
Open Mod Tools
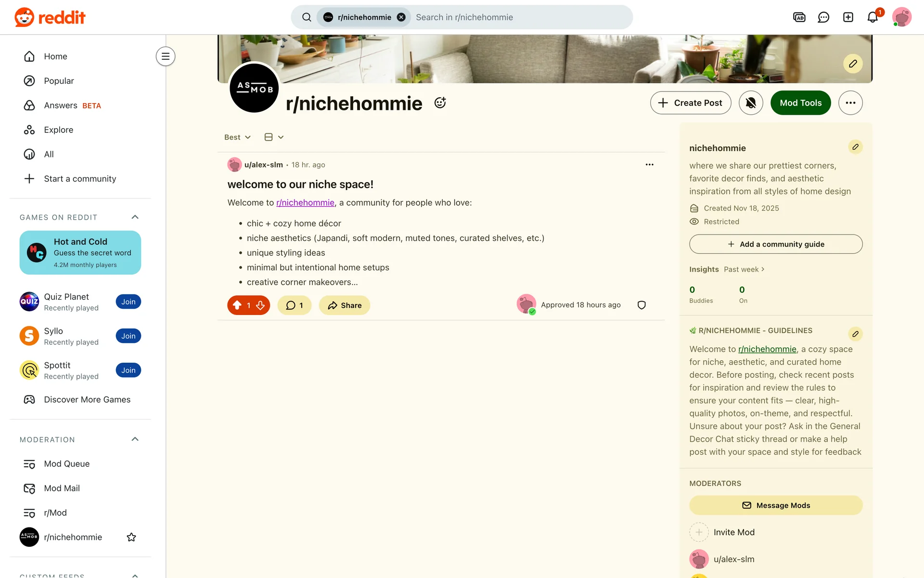click(800, 103)
